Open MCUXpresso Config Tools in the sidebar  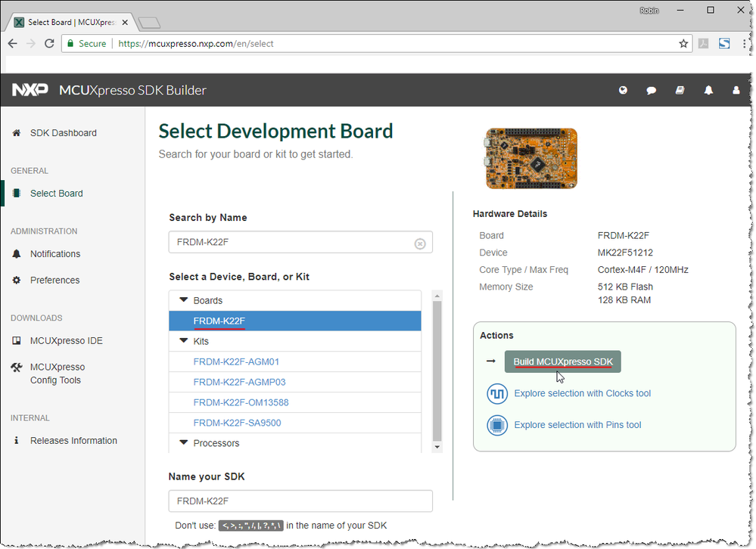[x=57, y=374]
